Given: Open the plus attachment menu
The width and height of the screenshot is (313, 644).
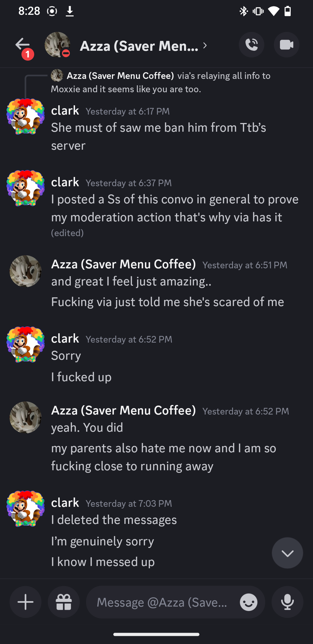Looking at the screenshot, I should pyautogui.click(x=26, y=602).
